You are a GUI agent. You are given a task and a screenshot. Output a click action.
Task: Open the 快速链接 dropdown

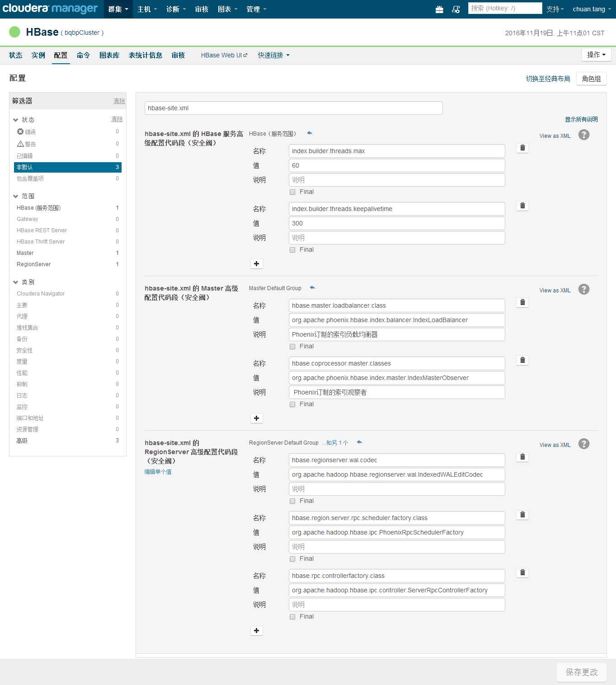click(274, 55)
